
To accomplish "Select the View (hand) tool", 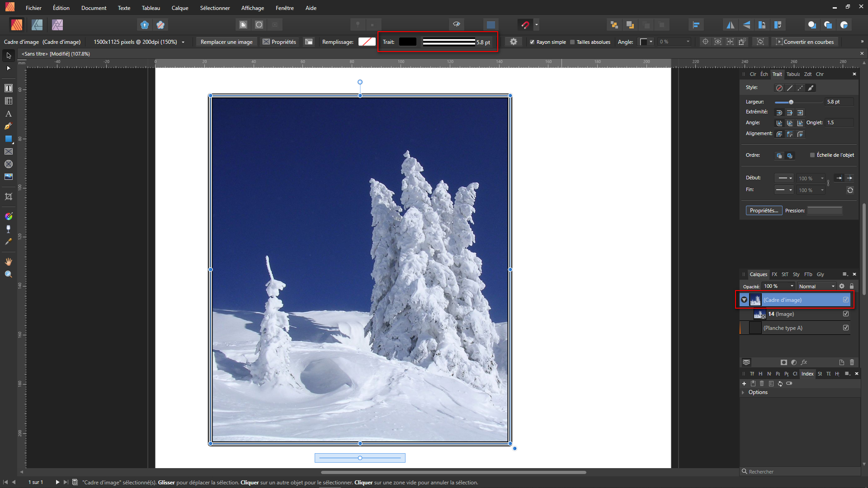I will (8, 262).
